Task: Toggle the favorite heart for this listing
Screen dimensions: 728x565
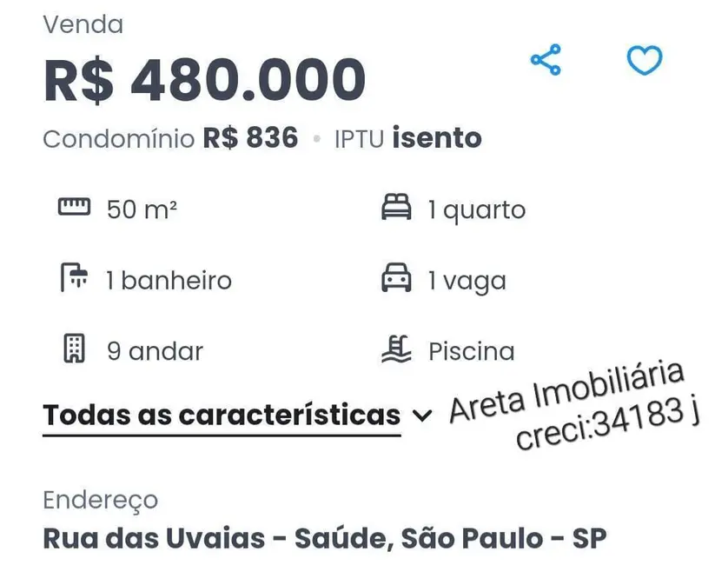Action: (643, 61)
